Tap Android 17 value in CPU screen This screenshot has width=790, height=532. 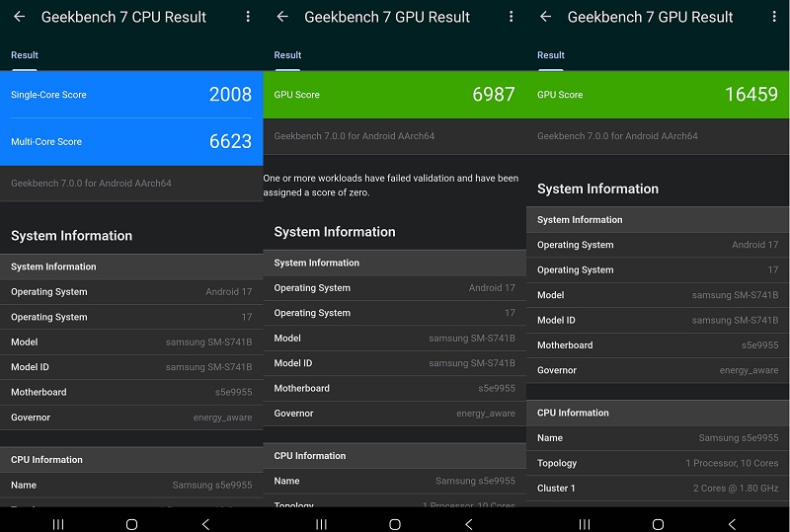click(229, 292)
